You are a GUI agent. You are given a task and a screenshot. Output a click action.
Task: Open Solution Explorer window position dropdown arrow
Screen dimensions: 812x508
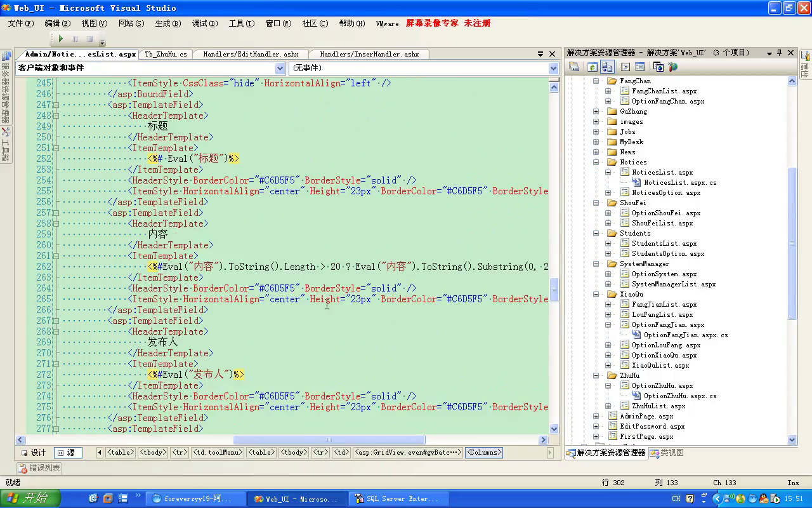[769, 53]
